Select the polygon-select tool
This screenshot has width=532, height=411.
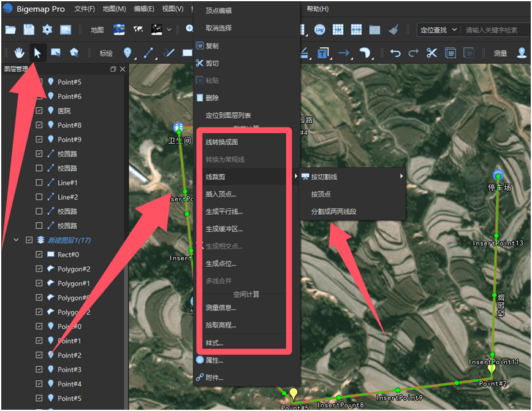tap(74, 53)
